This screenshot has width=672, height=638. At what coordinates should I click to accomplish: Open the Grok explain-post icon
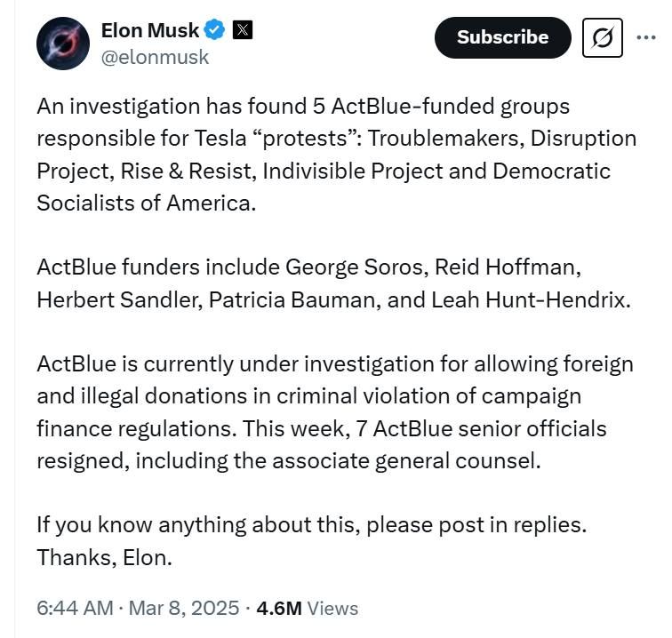pyautogui.click(x=602, y=37)
